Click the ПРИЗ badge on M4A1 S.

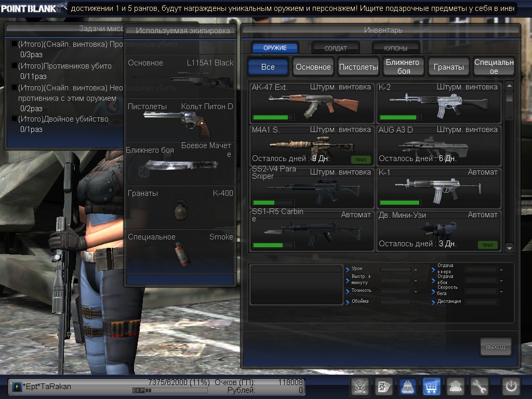click(x=361, y=159)
